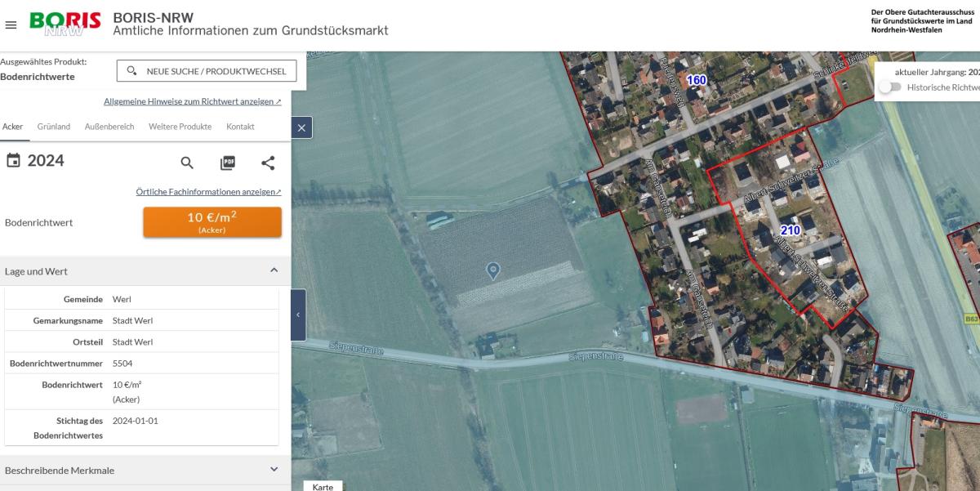Download the PDF report icon
The height and width of the screenshot is (491, 980).
tap(228, 163)
